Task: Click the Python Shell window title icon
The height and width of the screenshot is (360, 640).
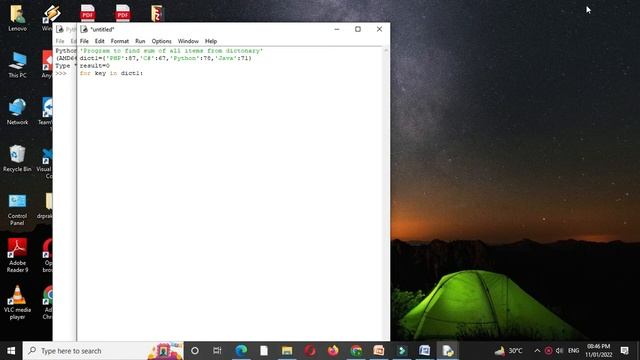Action: click(x=60, y=29)
